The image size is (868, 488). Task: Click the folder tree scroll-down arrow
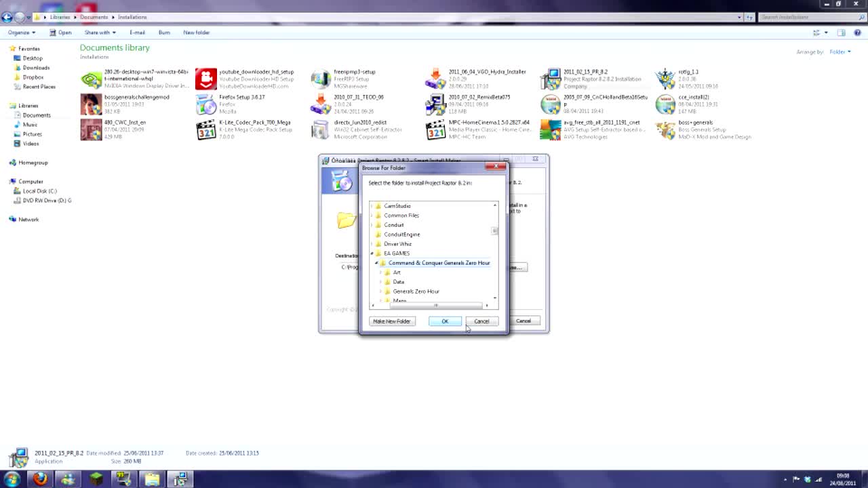point(495,298)
